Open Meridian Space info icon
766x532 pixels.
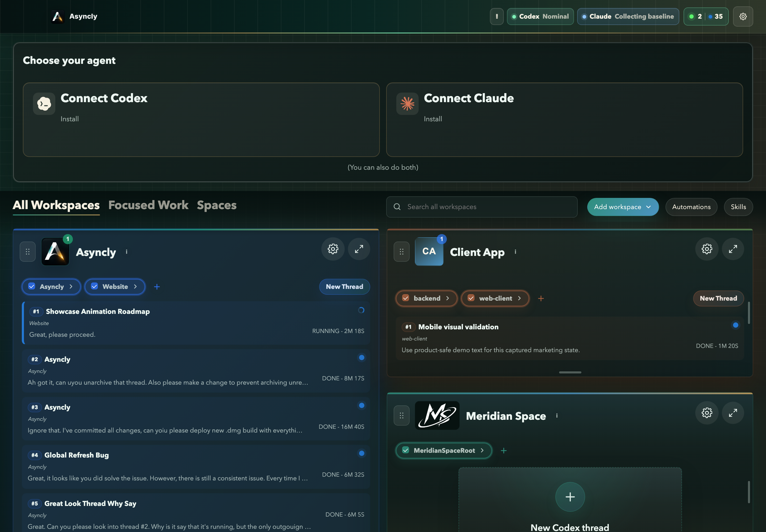tap(557, 416)
